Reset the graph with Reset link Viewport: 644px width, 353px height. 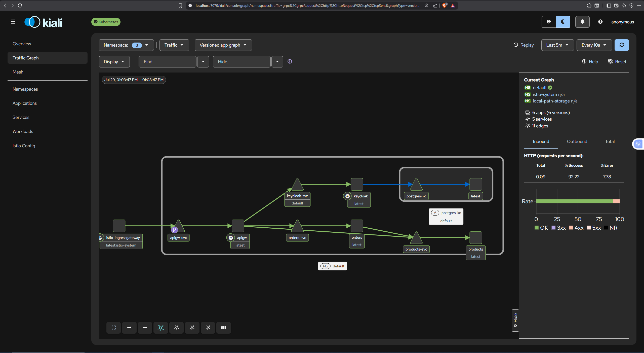pos(617,62)
